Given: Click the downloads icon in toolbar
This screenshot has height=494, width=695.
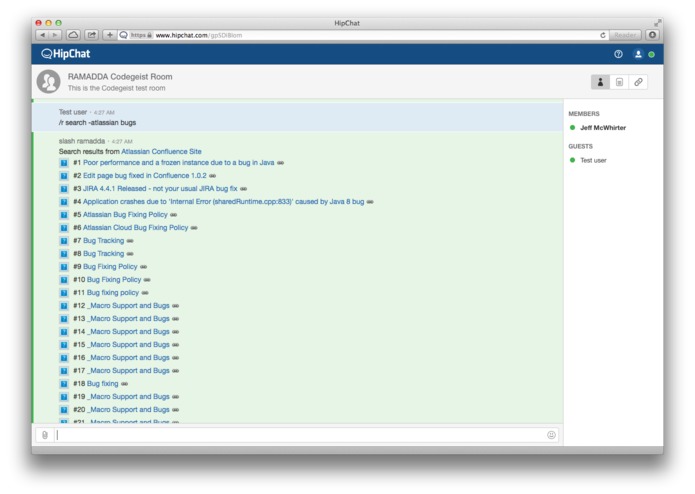Looking at the screenshot, I should click(652, 35).
